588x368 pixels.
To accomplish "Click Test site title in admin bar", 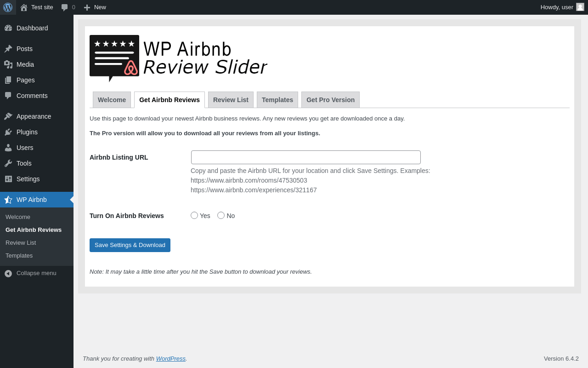I will (42, 7).
